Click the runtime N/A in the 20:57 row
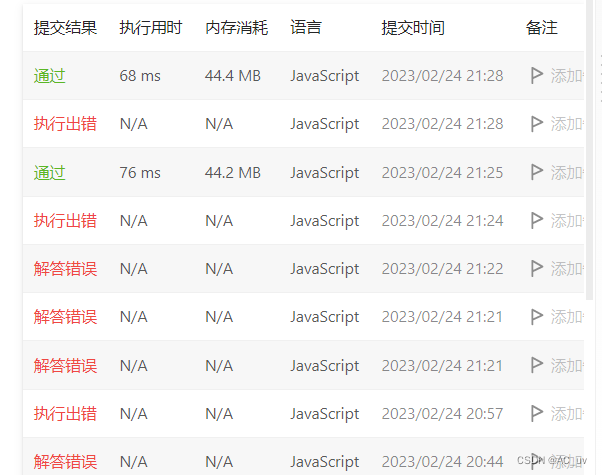The width and height of the screenshot is (602, 475). point(134,414)
